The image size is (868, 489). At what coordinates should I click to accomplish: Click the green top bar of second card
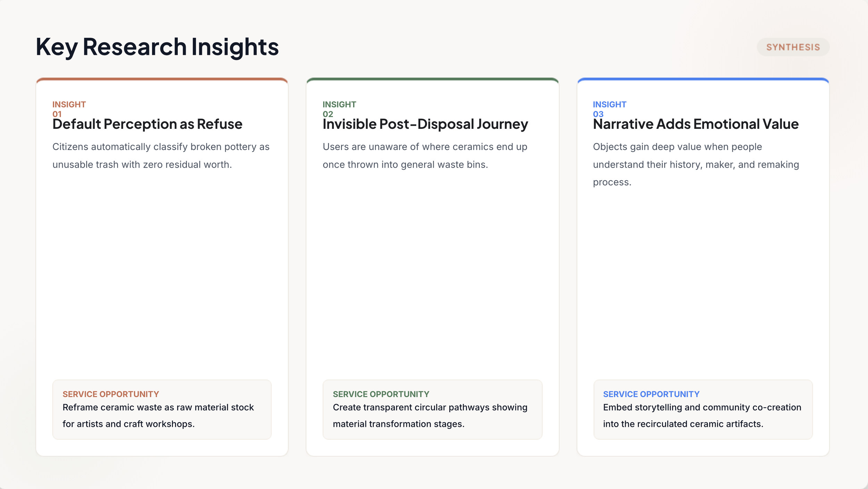pyautogui.click(x=433, y=79)
